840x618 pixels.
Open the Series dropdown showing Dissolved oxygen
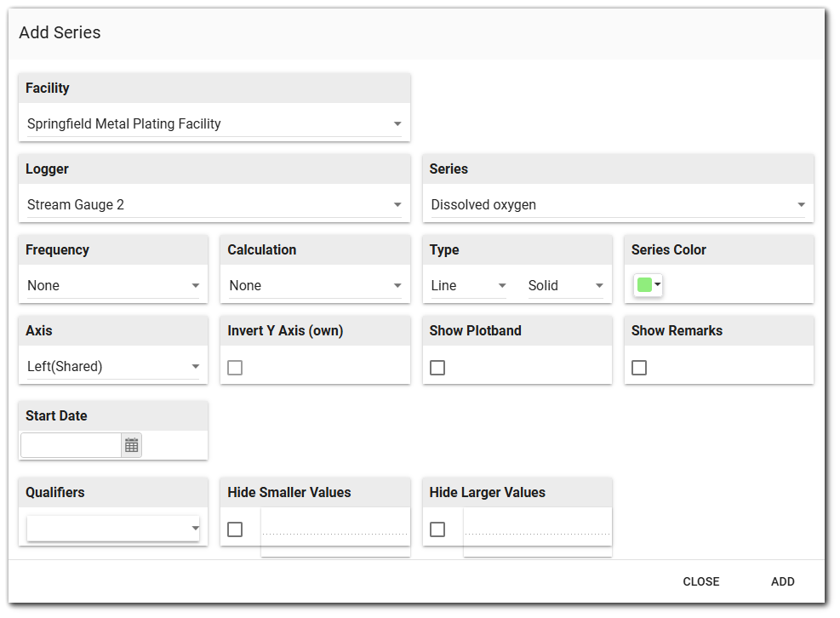point(618,205)
